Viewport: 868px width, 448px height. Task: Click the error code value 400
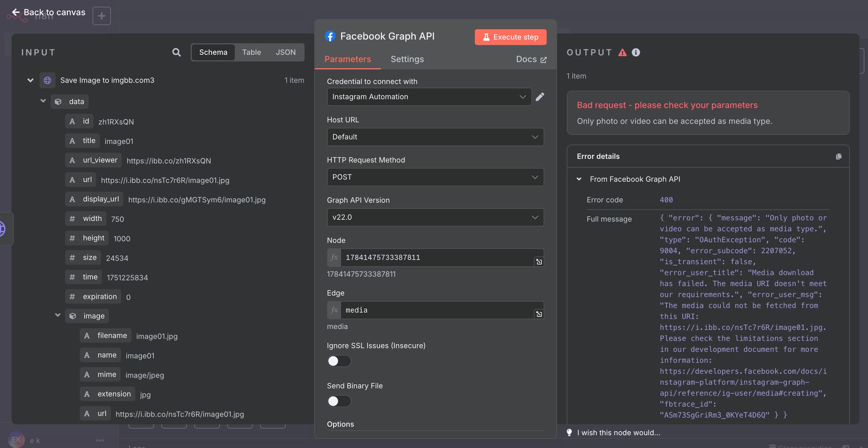click(x=666, y=200)
